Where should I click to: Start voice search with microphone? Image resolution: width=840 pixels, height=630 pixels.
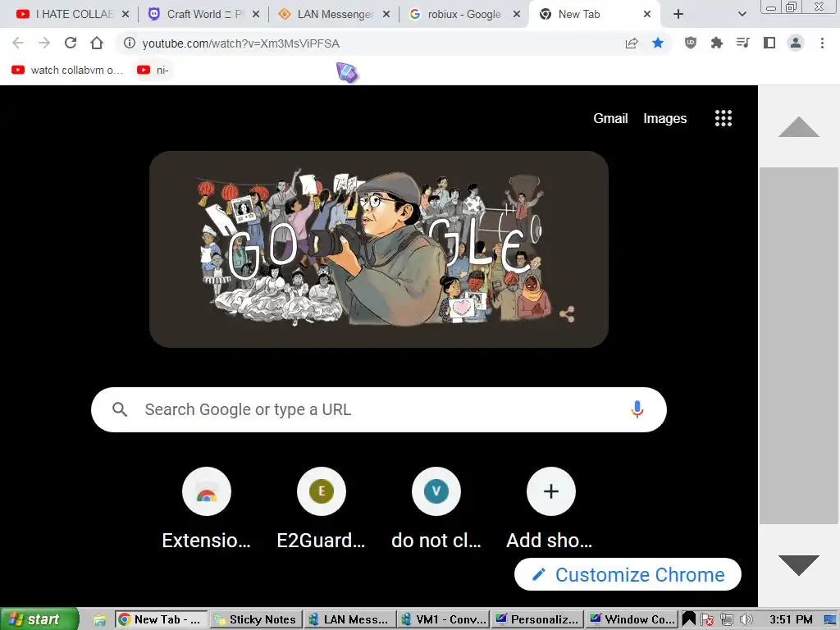coord(637,410)
